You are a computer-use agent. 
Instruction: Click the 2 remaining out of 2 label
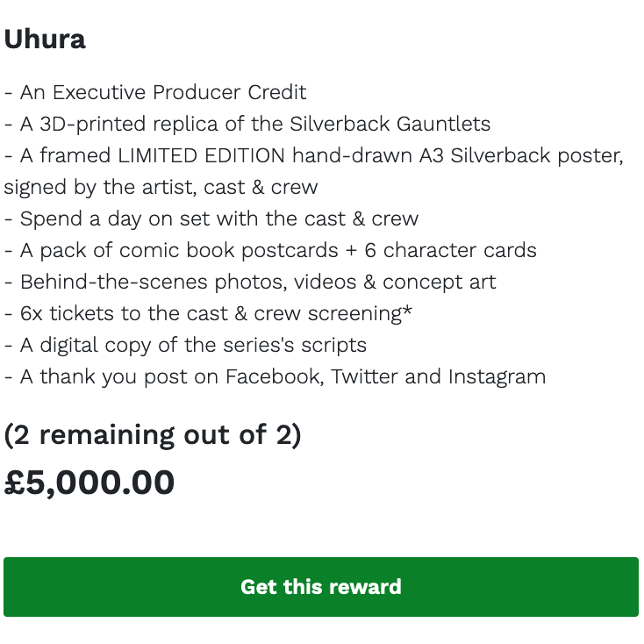(153, 434)
